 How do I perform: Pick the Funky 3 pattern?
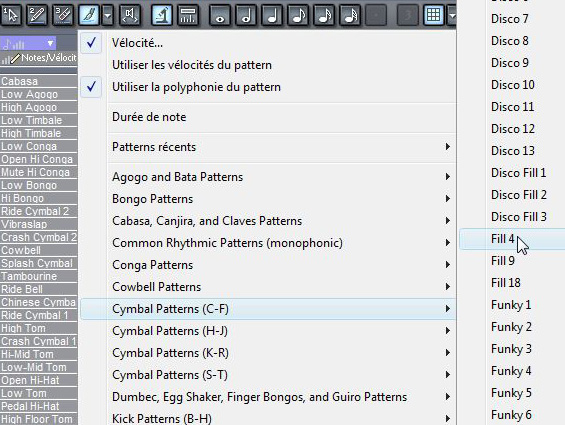511,349
